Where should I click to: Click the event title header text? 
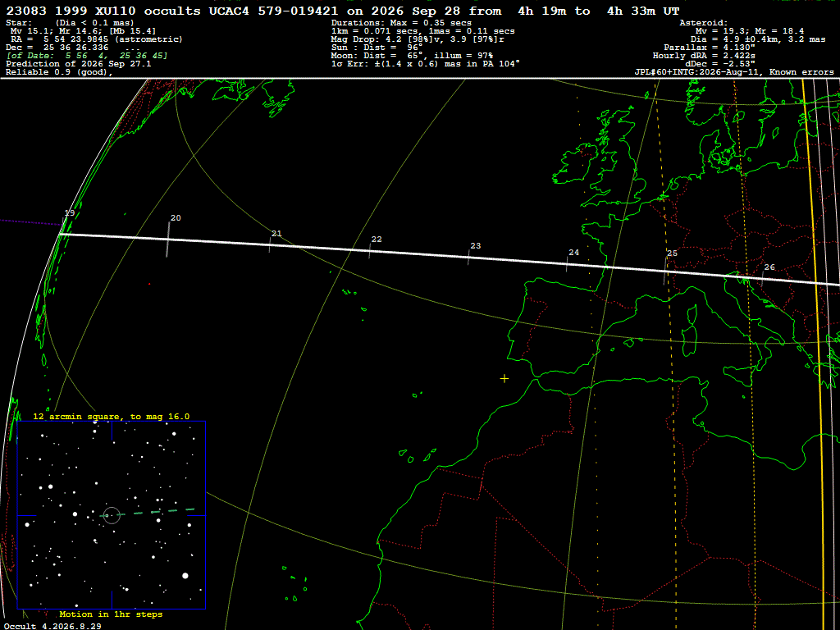pyautogui.click(x=343, y=11)
